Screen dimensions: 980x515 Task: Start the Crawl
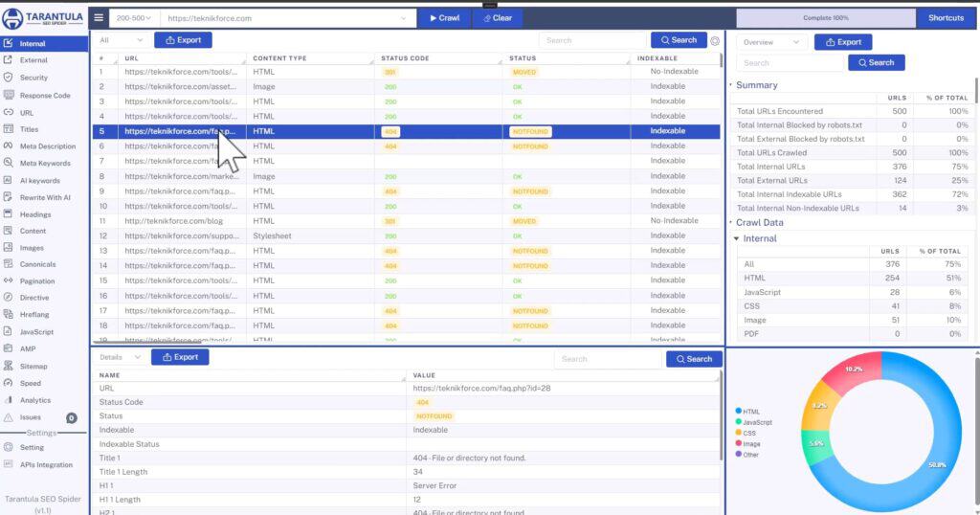point(444,18)
